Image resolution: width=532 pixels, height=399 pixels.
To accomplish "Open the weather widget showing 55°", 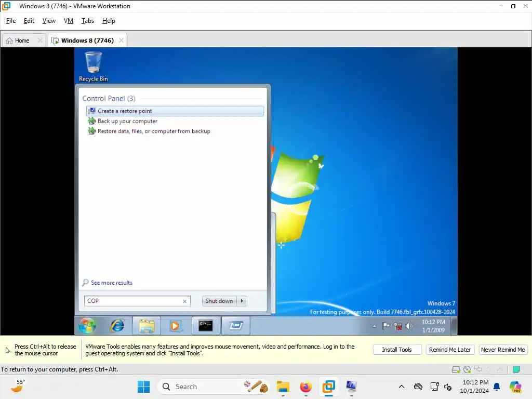I will point(18,386).
